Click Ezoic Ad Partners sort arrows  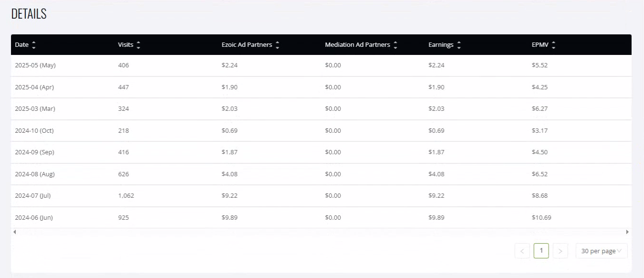point(278,45)
